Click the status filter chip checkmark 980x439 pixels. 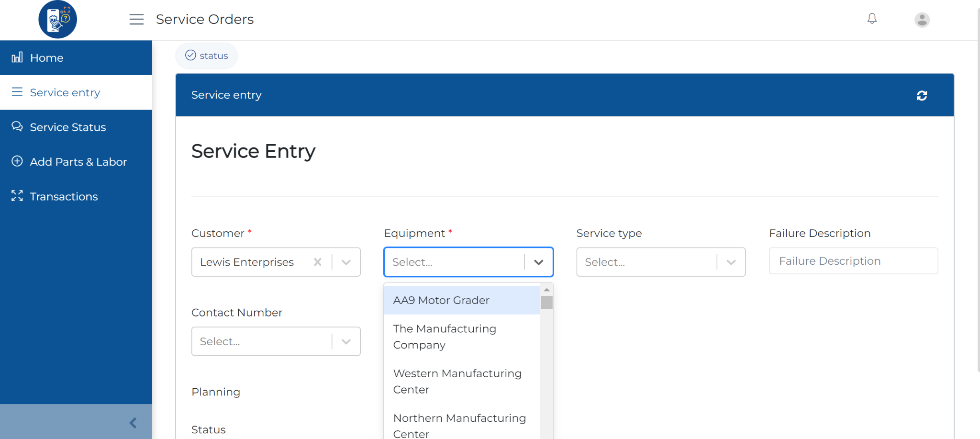(191, 55)
